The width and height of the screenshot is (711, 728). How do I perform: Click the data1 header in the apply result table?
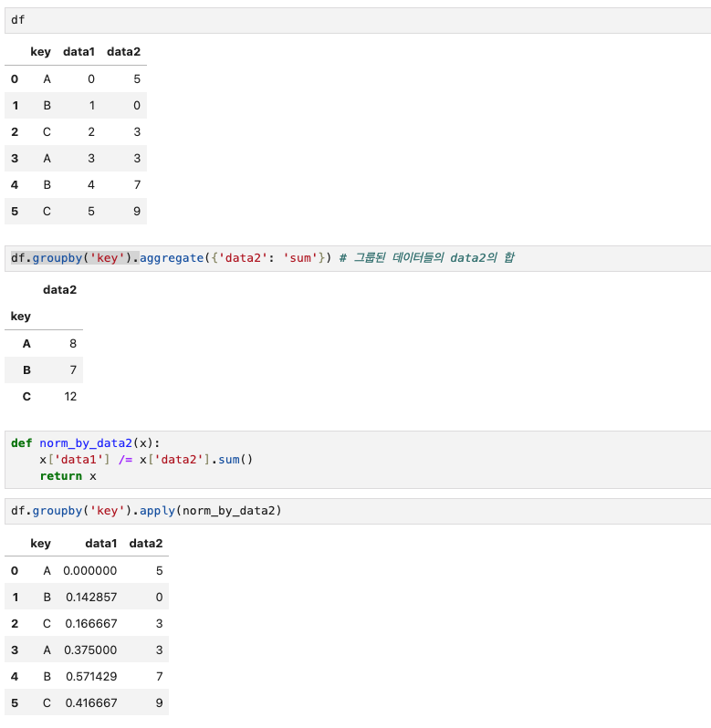[101, 543]
